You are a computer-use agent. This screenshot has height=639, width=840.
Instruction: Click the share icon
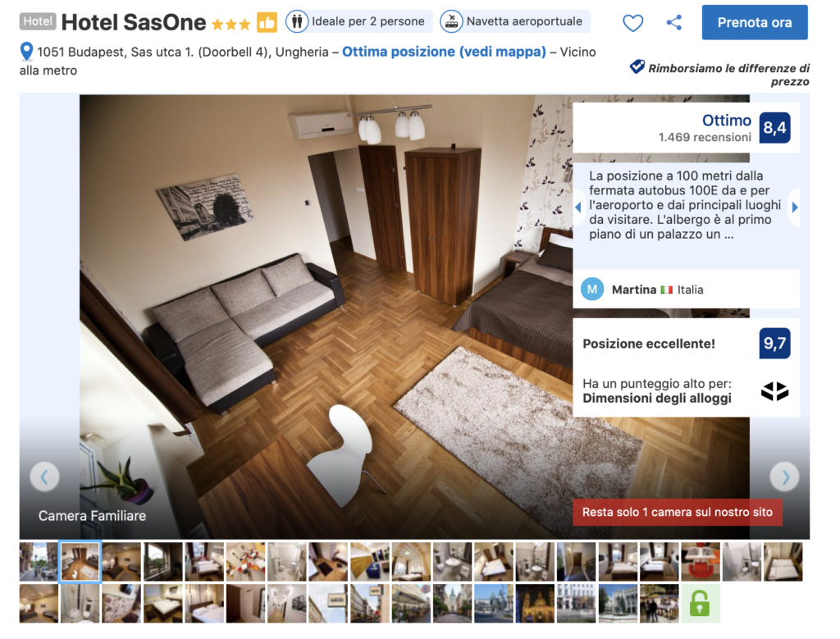coord(674,22)
